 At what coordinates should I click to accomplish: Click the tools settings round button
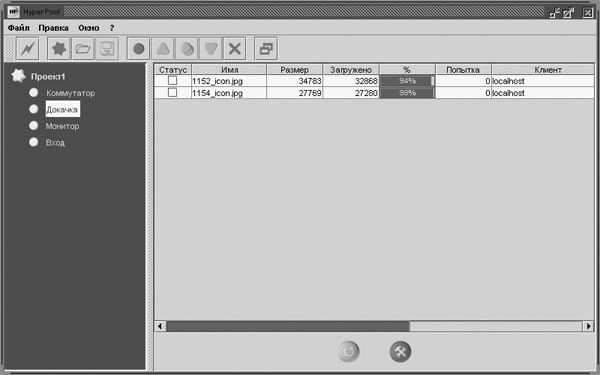[400, 351]
